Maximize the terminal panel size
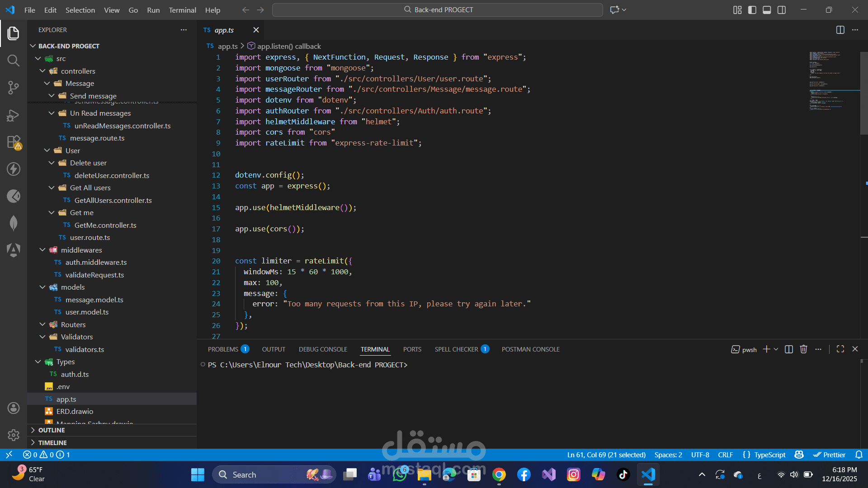The width and height of the screenshot is (868, 488). point(840,349)
